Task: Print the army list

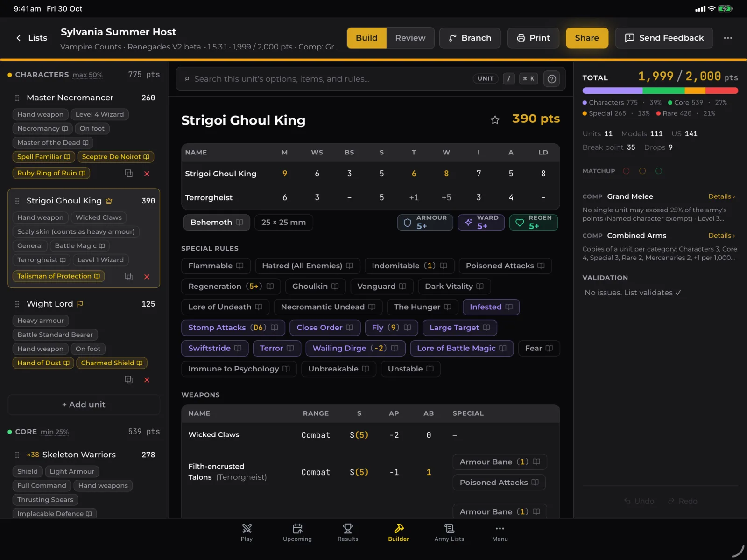Action: click(533, 38)
